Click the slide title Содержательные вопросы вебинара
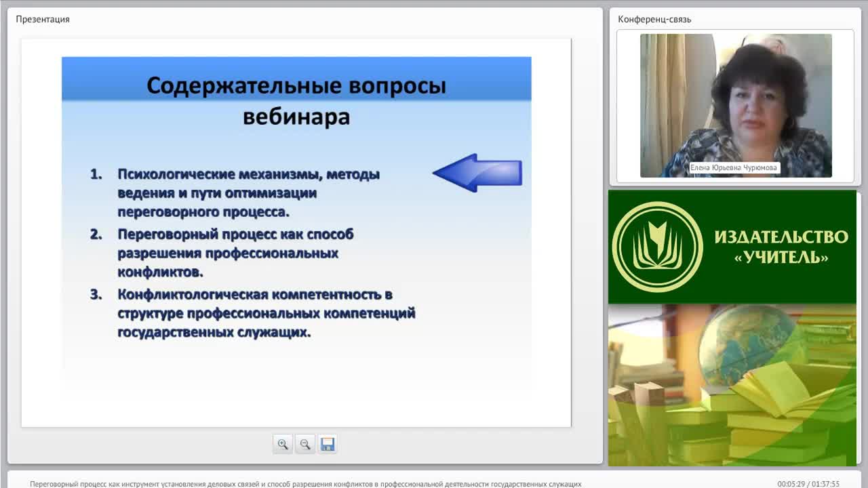 [296, 101]
